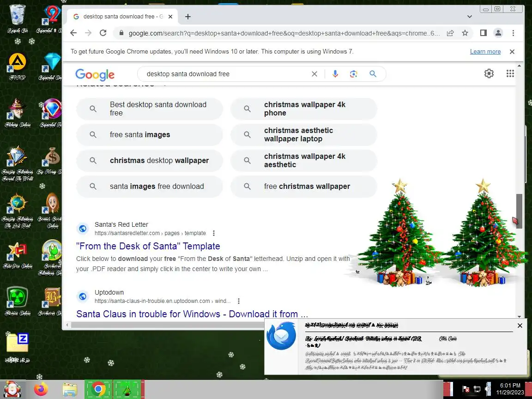View site info via the padlock icon

[121, 33]
